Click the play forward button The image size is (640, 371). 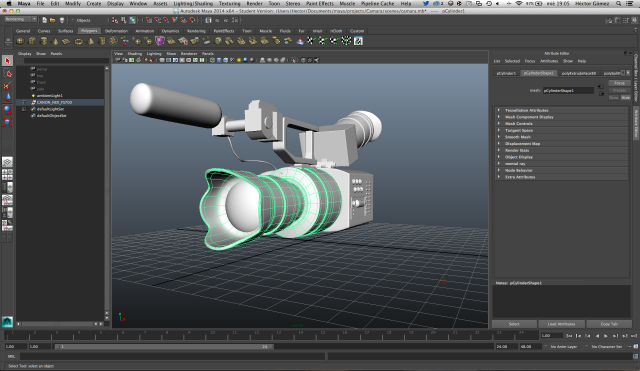[606, 335]
